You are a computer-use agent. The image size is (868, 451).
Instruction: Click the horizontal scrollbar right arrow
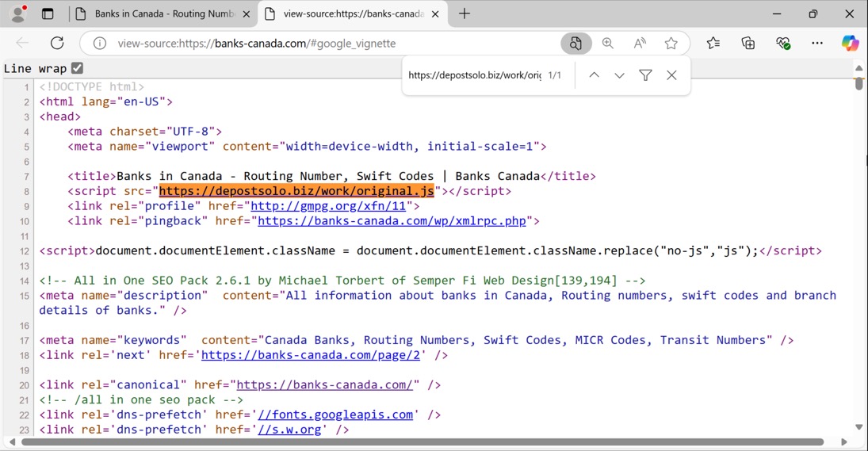pos(843,441)
